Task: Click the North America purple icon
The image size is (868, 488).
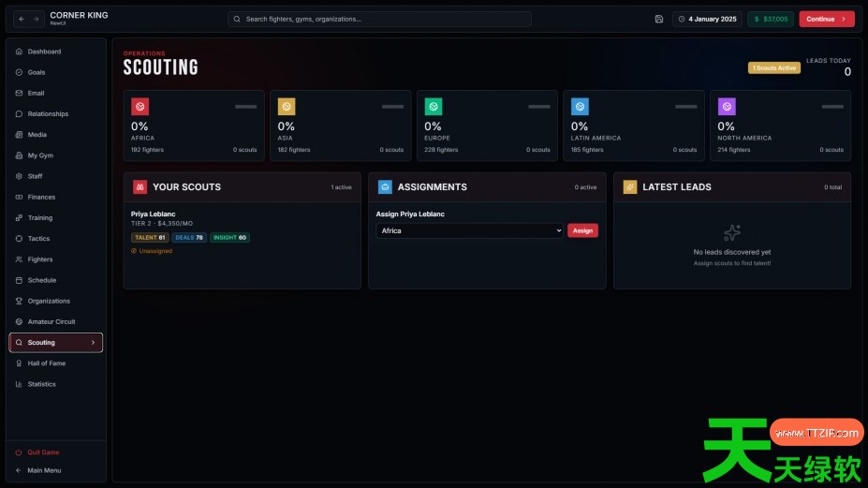Action: 727,107
